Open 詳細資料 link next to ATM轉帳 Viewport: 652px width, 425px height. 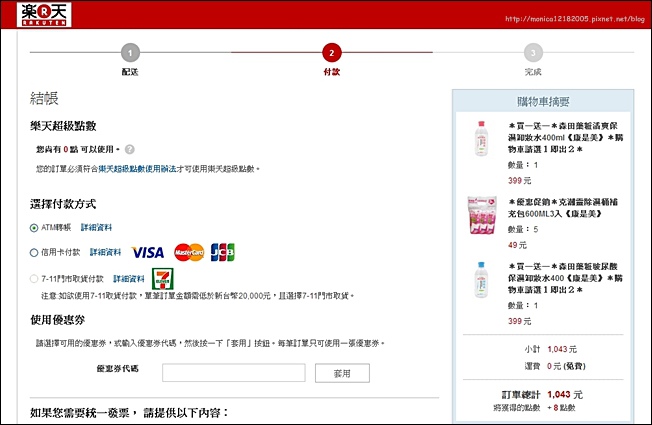click(x=96, y=227)
